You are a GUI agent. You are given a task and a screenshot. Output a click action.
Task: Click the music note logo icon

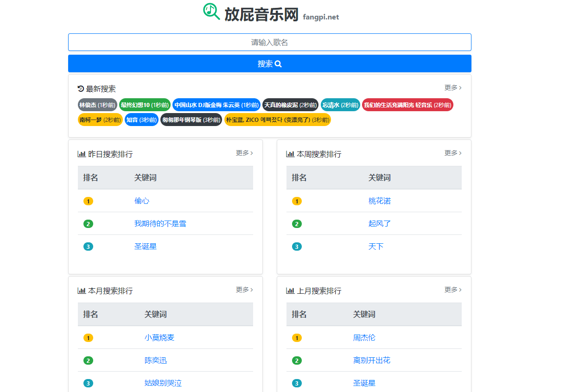210,12
